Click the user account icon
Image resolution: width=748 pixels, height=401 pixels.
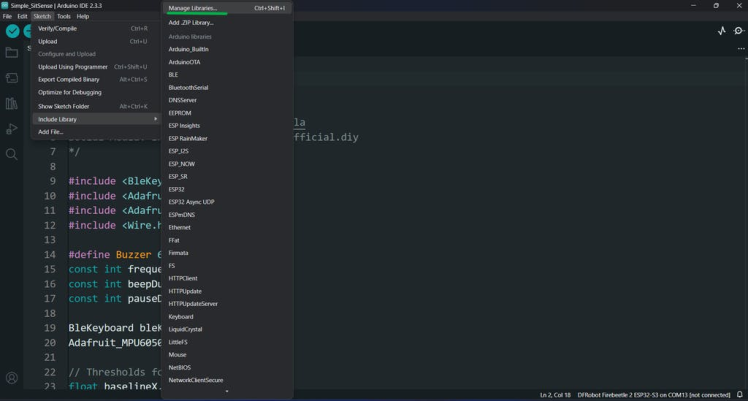(x=11, y=378)
